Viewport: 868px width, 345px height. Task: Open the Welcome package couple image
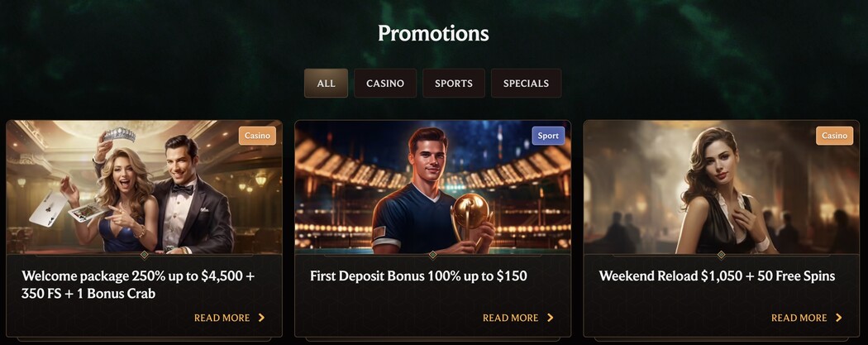(x=144, y=188)
